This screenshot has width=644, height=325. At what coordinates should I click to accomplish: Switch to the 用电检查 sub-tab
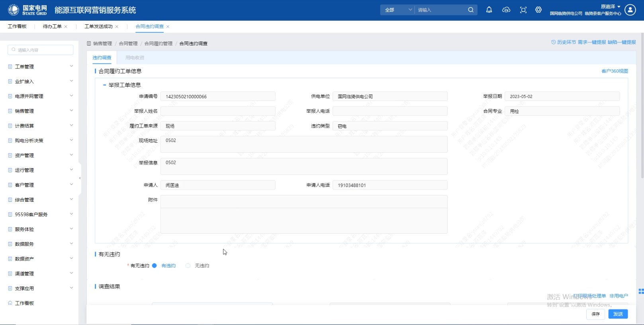(x=135, y=58)
